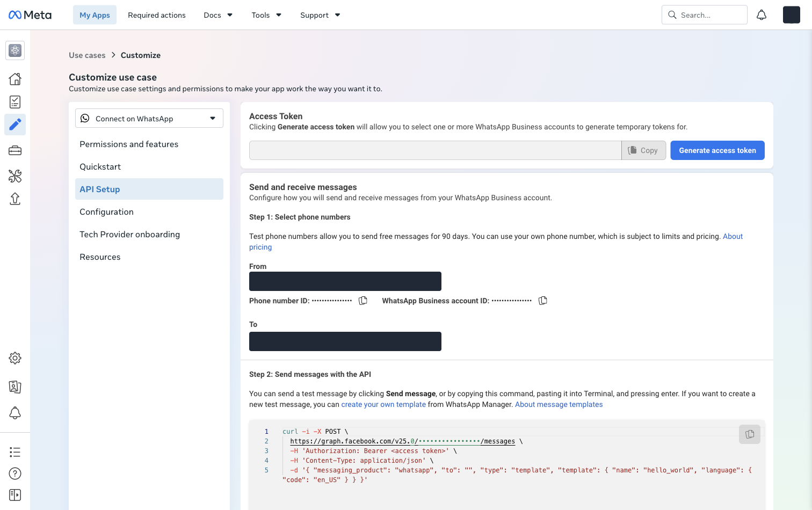Select the API Setup item
This screenshot has height=510, width=812.
[x=149, y=189]
